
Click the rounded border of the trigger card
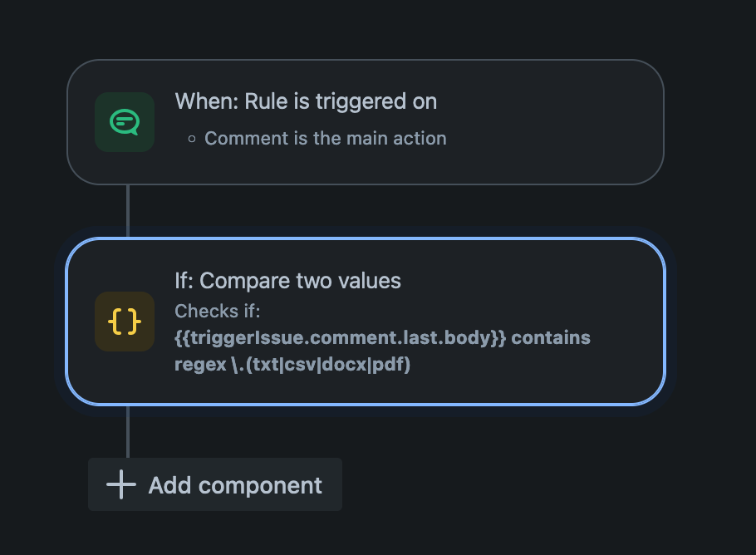[x=366, y=60]
